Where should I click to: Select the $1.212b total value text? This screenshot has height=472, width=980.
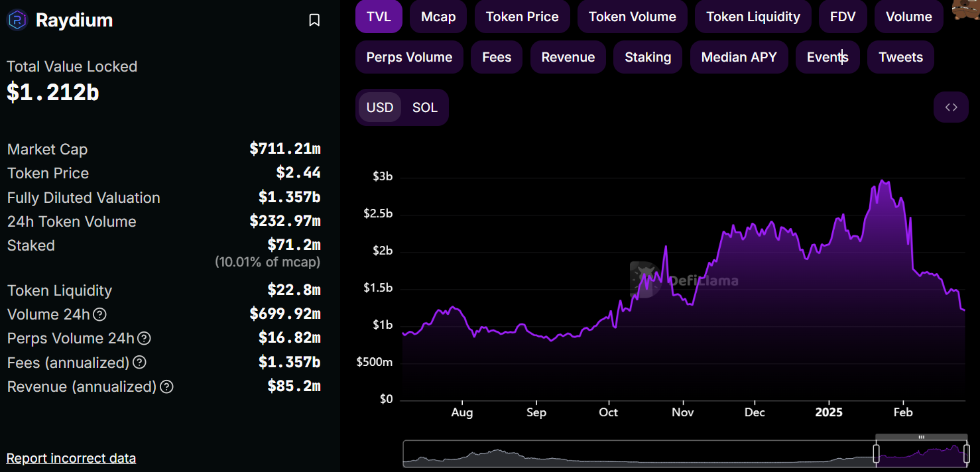coord(53,93)
